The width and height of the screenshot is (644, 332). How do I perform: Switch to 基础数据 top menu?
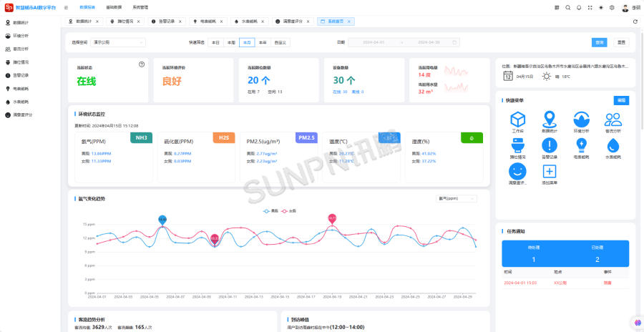(114, 7)
